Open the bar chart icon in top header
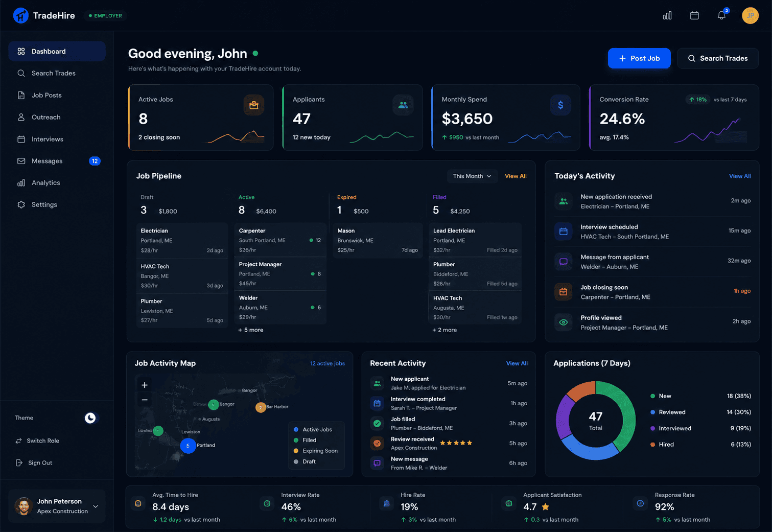The image size is (772, 532). [x=667, y=15]
